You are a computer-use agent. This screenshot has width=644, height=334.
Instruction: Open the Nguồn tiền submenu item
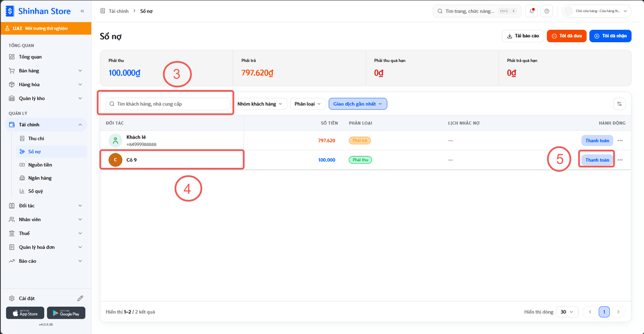[50, 165]
